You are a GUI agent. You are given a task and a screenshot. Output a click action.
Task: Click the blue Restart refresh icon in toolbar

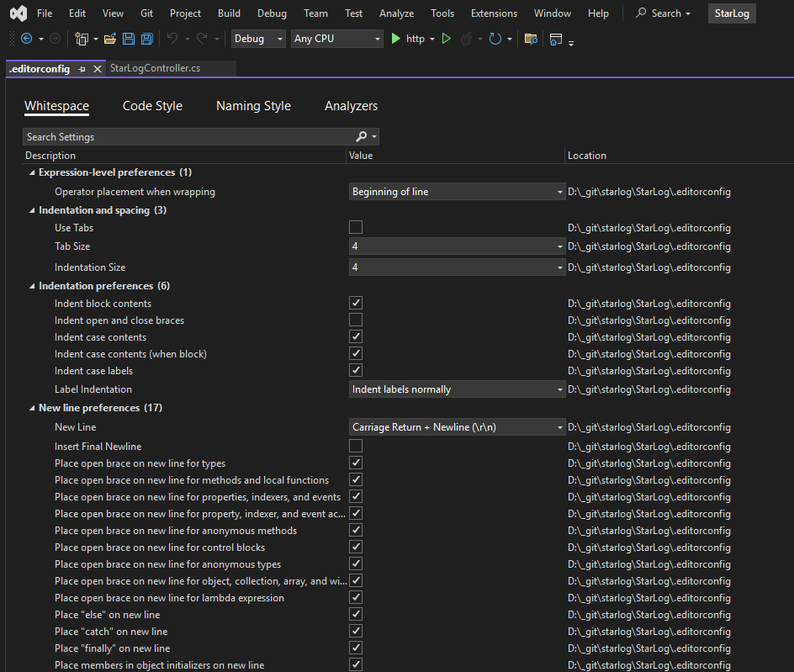tap(495, 39)
